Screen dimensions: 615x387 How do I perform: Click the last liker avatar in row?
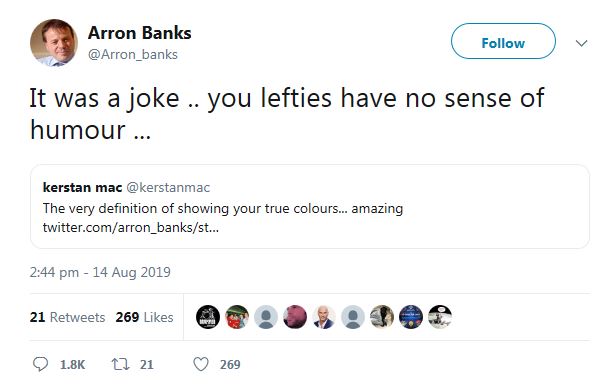click(440, 317)
